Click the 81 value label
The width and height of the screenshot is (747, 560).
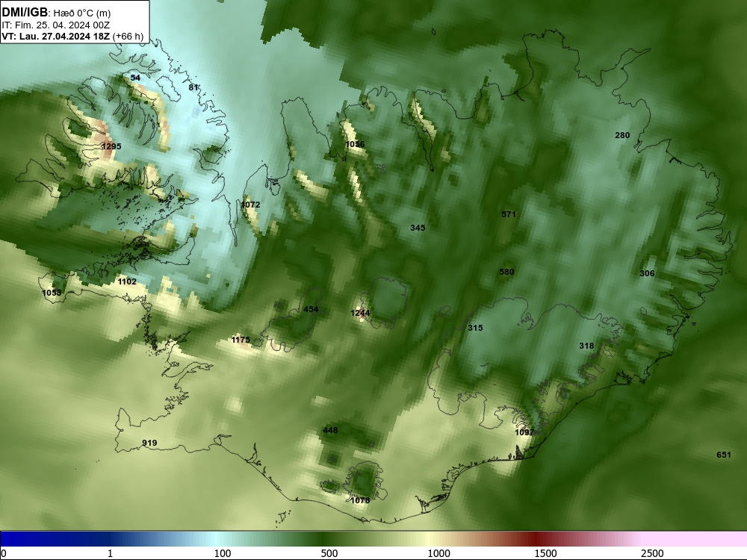pyautogui.click(x=193, y=87)
